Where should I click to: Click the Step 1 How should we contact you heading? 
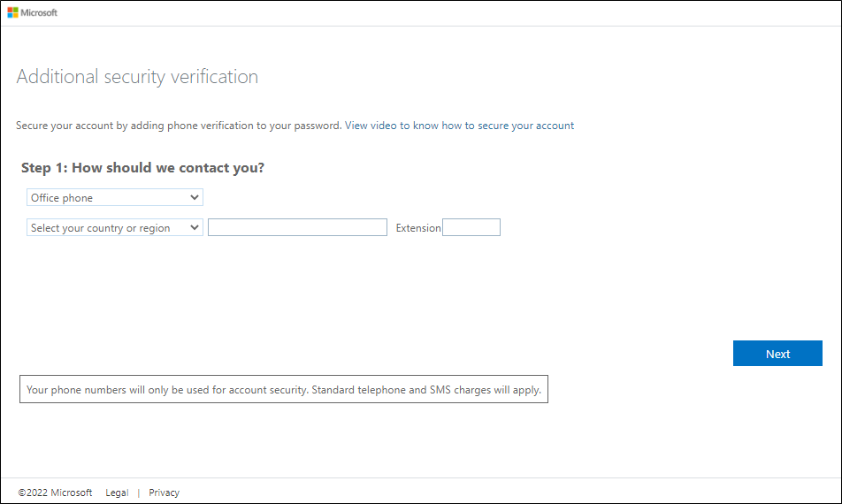(143, 168)
